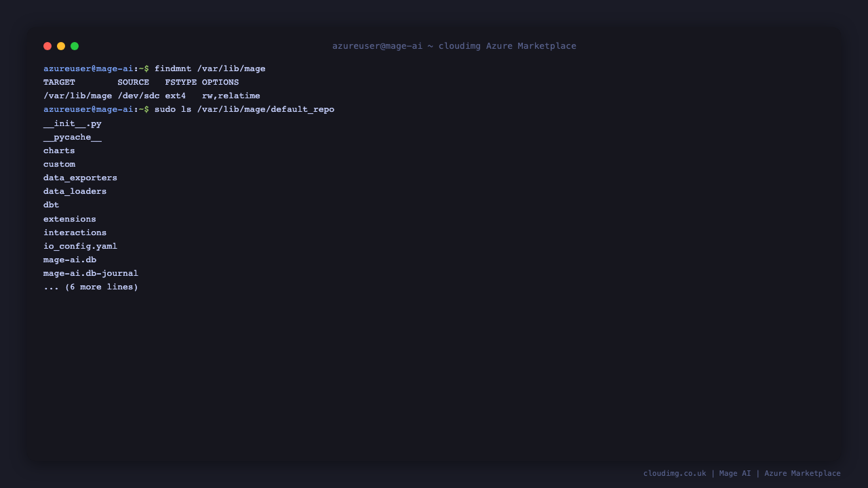Click the dbt directory entry
Image resolution: width=868 pixels, height=488 pixels.
pyautogui.click(x=52, y=205)
